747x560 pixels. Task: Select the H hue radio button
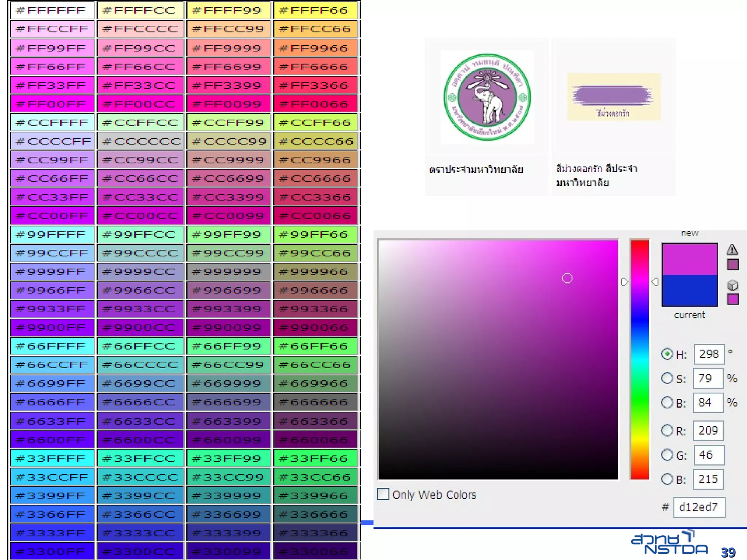[667, 354]
